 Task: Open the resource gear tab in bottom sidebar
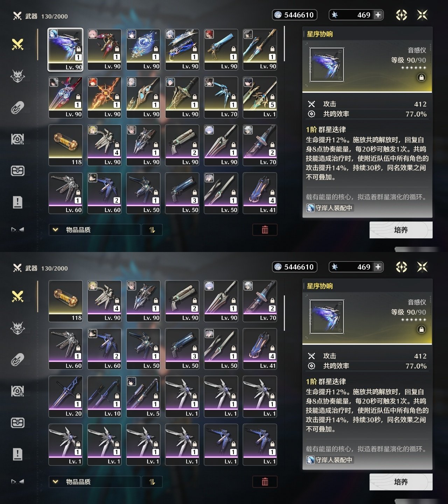(17, 391)
